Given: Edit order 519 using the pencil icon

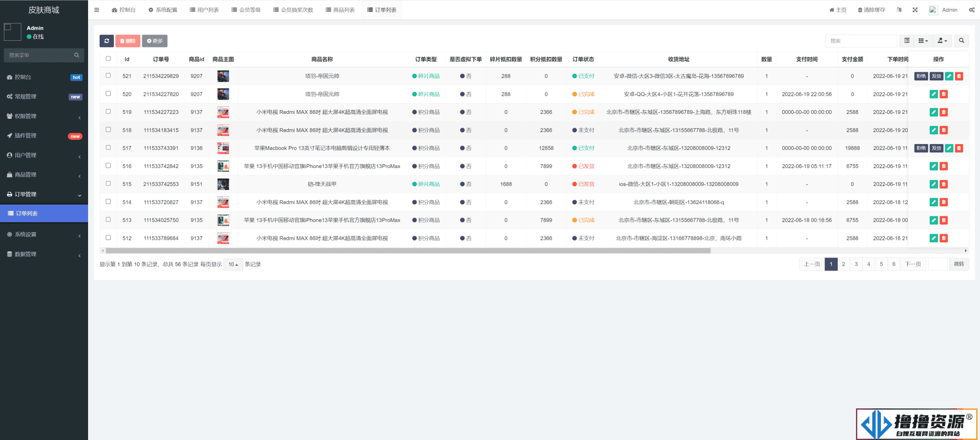Looking at the screenshot, I should pyautogui.click(x=934, y=112).
